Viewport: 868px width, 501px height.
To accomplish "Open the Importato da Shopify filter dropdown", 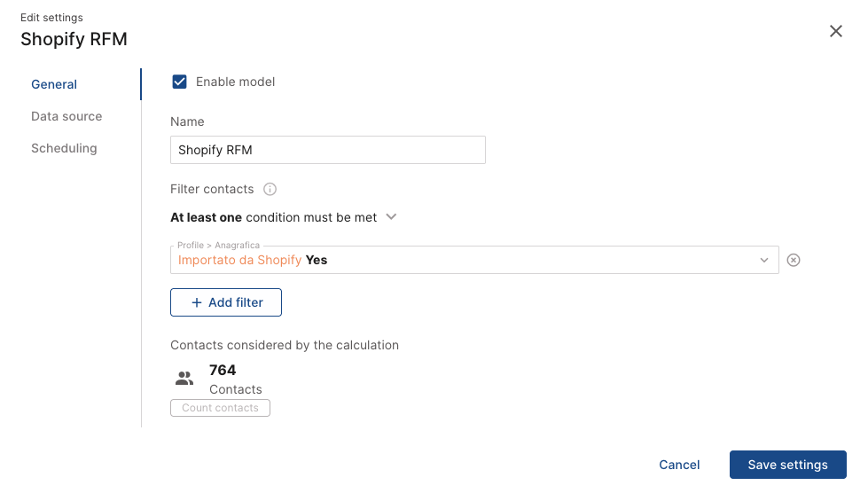I will pos(474,260).
